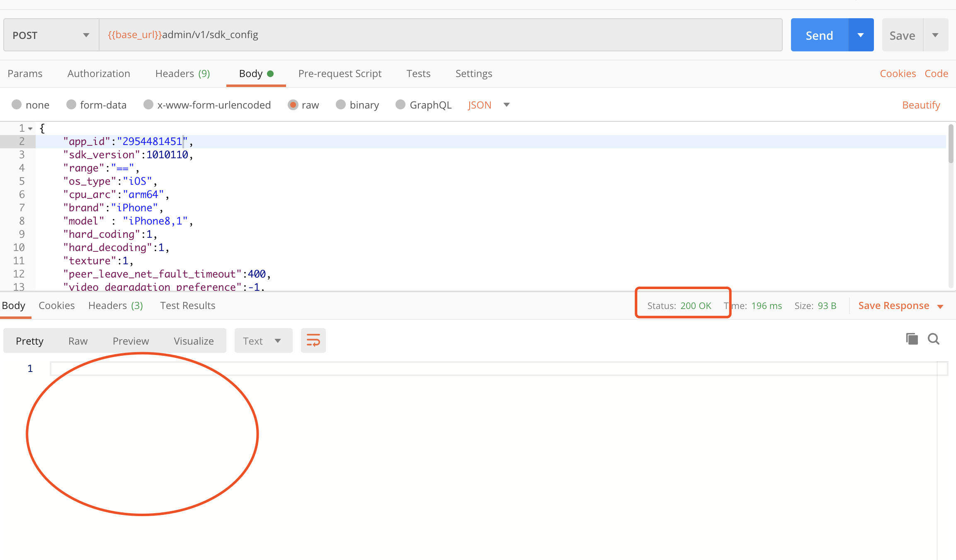Image resolution: width=956 pixels, height=560 pixels.
Task: Switch to the Pre-request Script tab
Action: click(340, 73)
